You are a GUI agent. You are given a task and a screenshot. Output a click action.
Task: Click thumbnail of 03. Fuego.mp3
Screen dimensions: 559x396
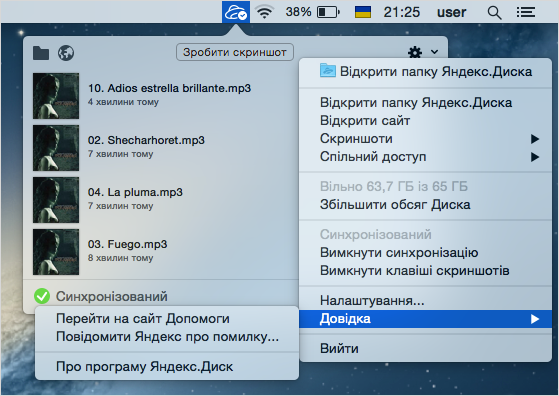point(56,252)
